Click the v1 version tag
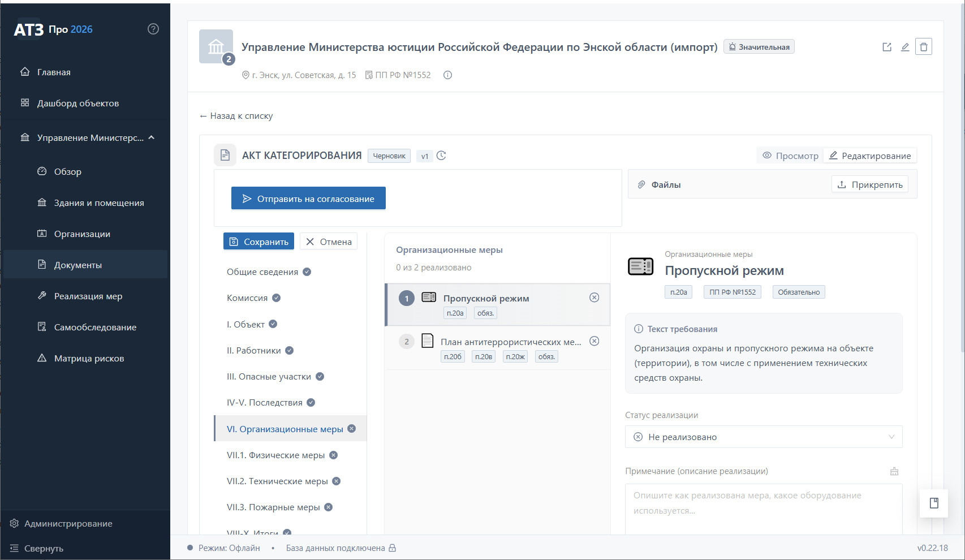Screen dimensions: 965x560 point(425,156)
